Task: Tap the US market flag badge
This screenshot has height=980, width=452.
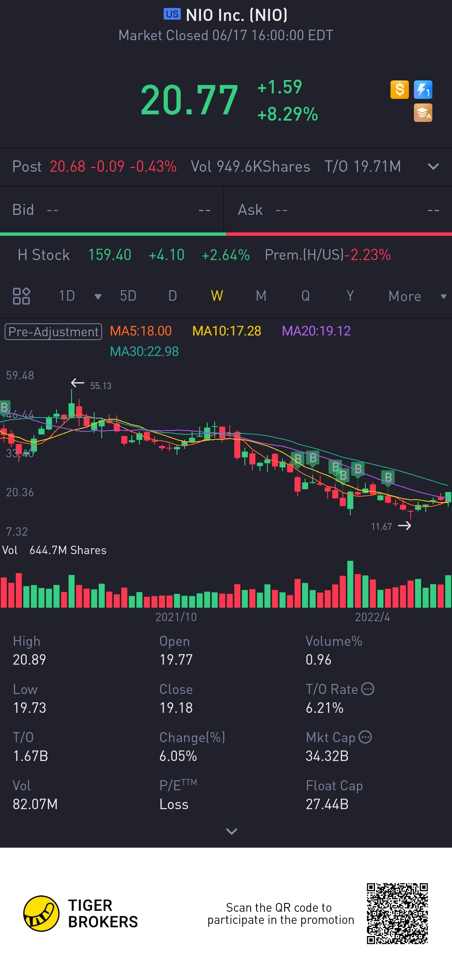Action: coord(172,14)
